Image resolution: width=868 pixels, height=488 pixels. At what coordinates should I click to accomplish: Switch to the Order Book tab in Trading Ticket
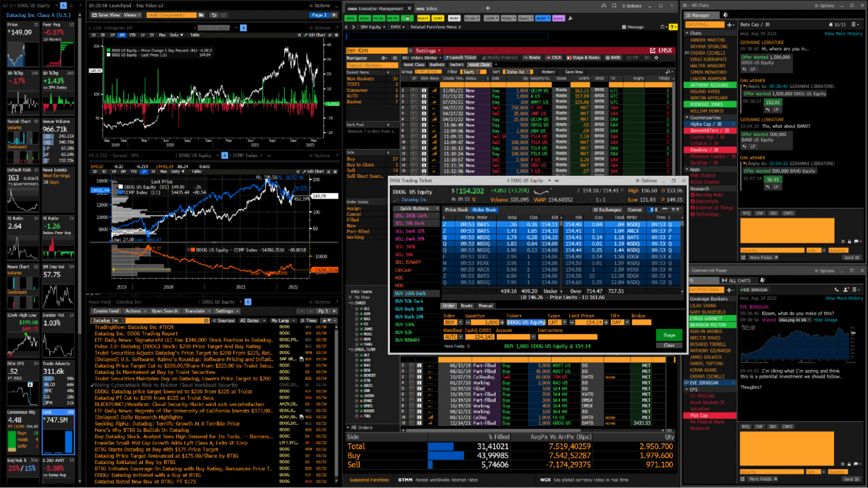[485, 210]
